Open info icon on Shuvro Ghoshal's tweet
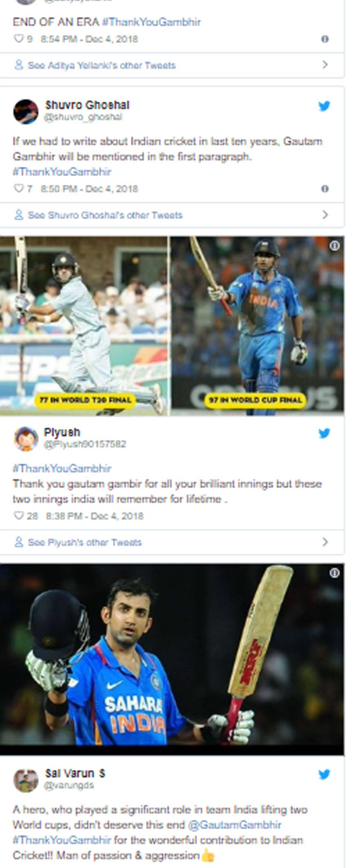The width and height of the screenshot is (347, 868). point(325,189)
